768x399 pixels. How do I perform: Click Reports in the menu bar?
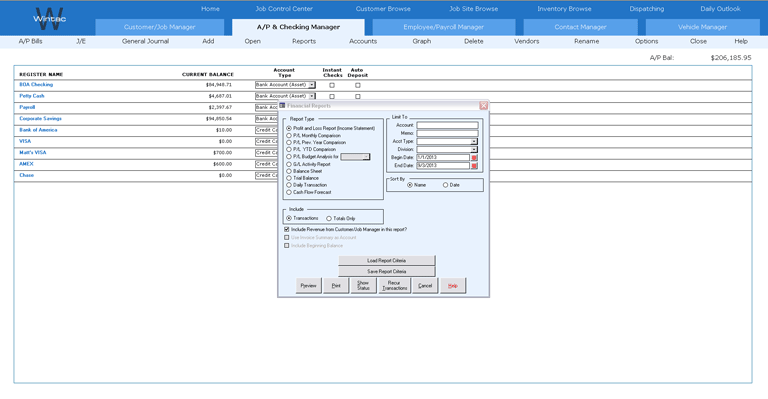tap(304, 41)
